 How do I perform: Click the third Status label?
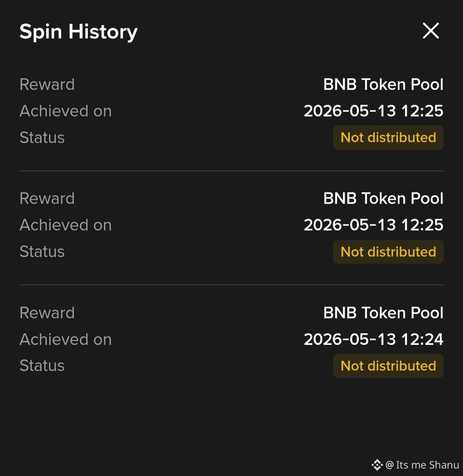pos(42,365)
